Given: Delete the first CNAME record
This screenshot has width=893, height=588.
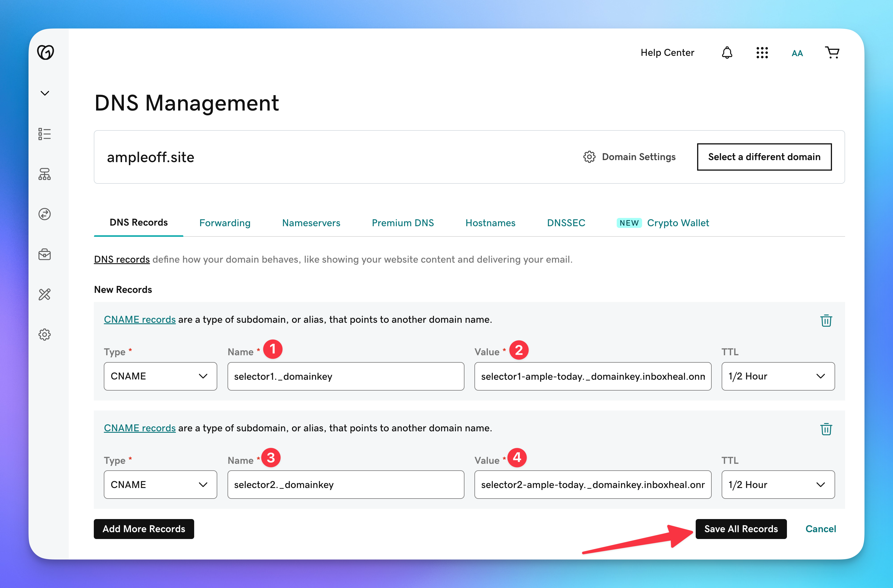Looking at the screenshot, I should click(x=826, y=320).
